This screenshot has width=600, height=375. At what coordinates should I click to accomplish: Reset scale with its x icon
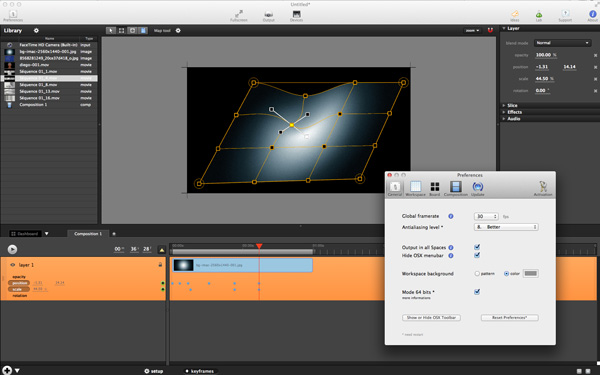[595, 79]
